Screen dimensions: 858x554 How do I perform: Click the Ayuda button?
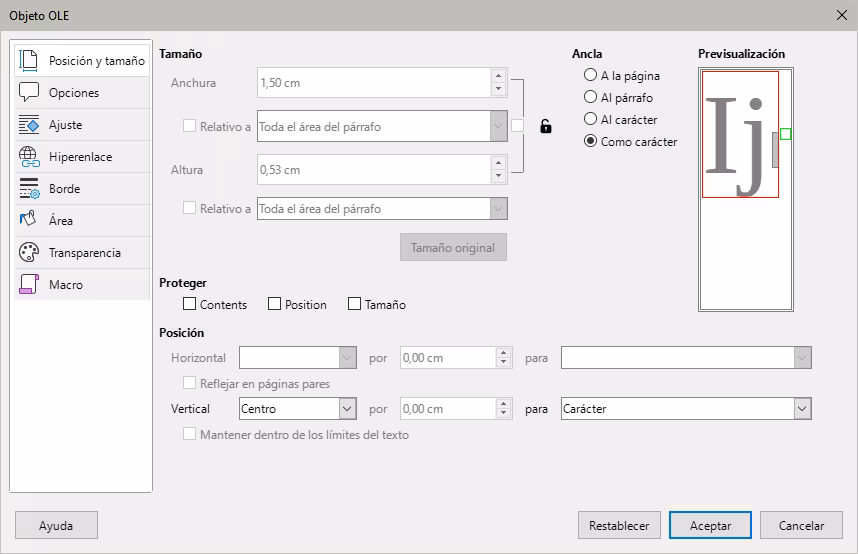(x=56, y=525)
